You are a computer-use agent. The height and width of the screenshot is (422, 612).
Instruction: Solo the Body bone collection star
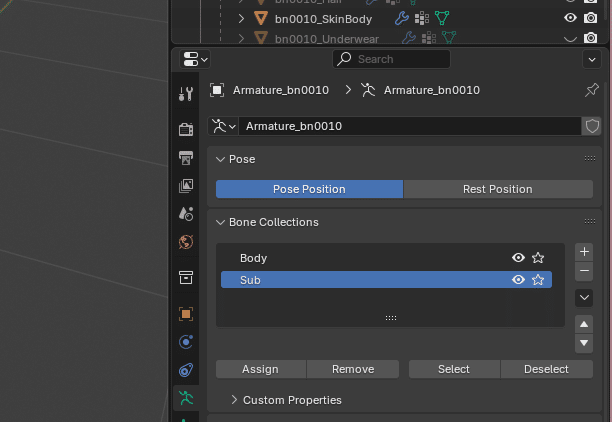(538, 258)
